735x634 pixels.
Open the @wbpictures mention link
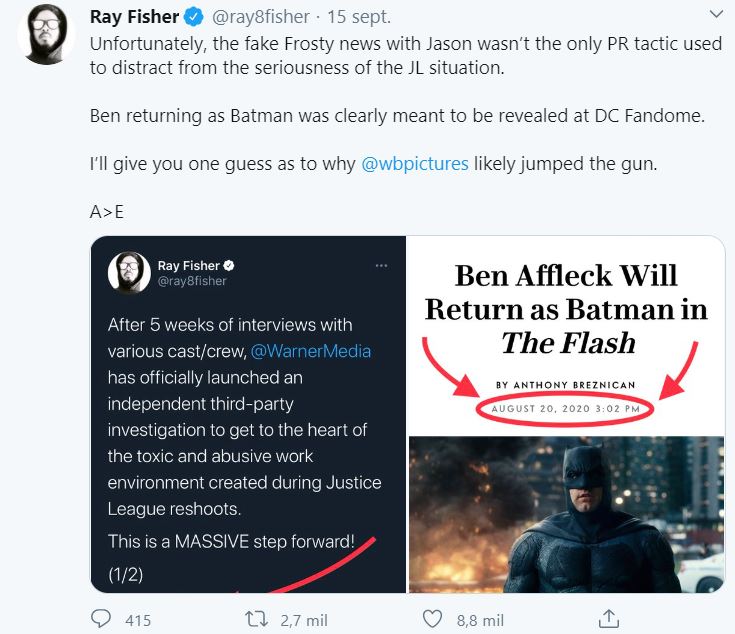pyautogui.click(x=415, y=164)
